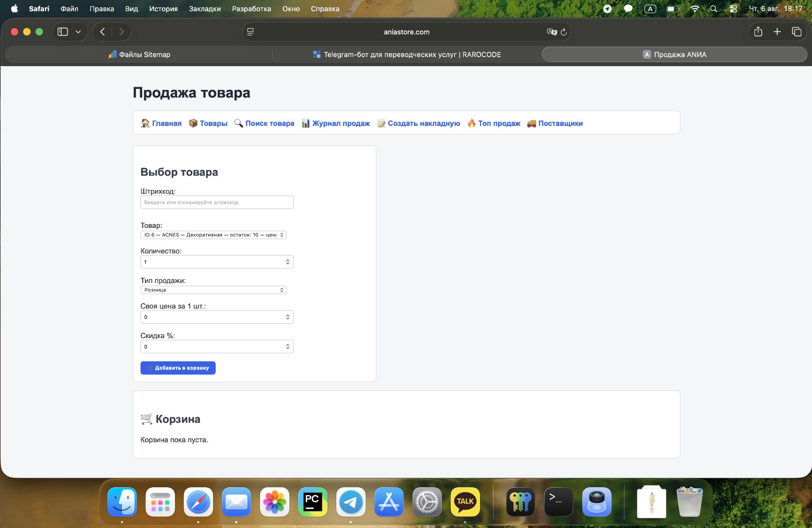Open a new tab with plus icon
812x528 pixels.
pyautogui.click(x=777, y=32)
